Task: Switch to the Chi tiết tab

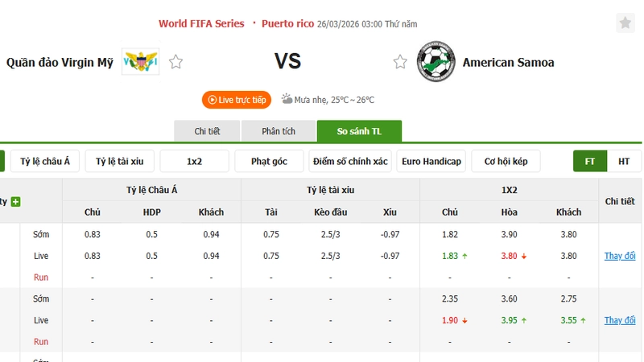Action: point(207,131)
